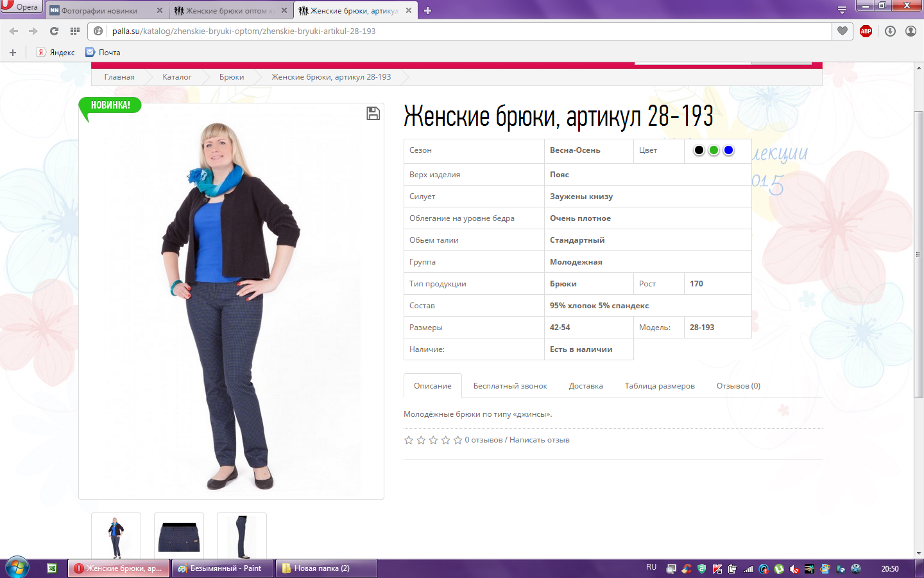Open the Яндекс bookmark
This screenshot has height=578, width=924.
click(56, 53)
